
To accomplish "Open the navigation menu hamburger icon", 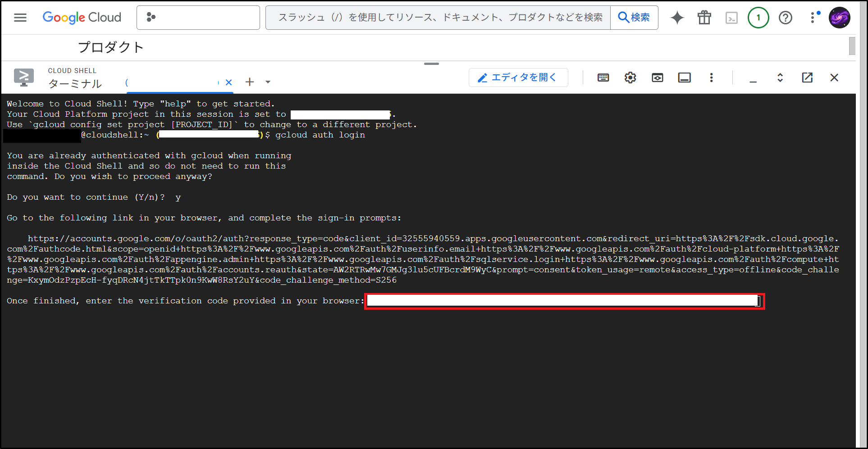I will point(20,18).
